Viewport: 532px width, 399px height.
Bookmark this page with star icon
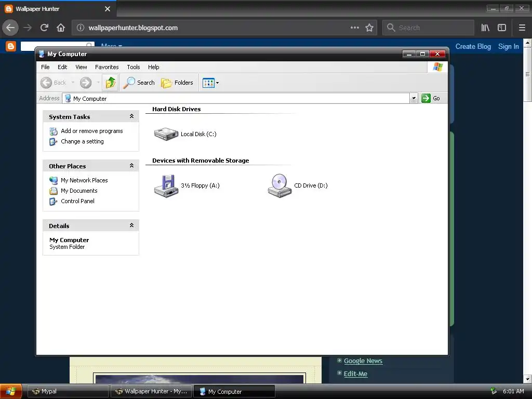pyautogui.click(x=369, y=28)
